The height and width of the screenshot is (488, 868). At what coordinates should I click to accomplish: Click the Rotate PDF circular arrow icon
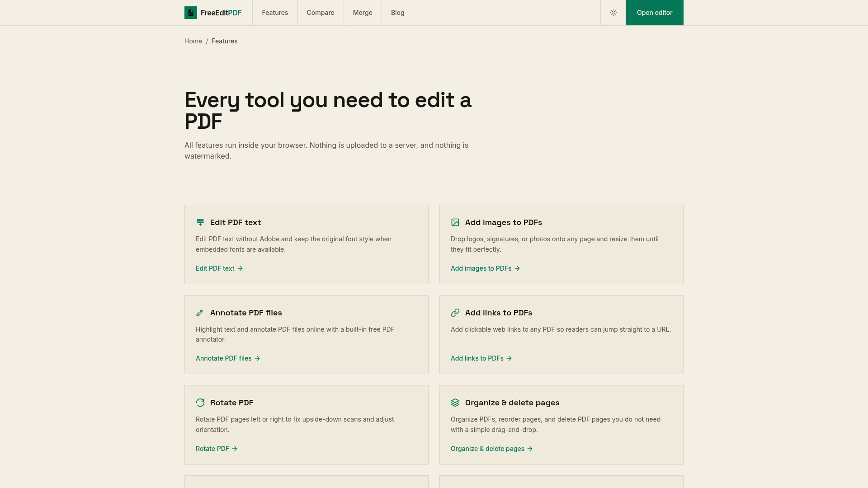[x=200, y=403]
